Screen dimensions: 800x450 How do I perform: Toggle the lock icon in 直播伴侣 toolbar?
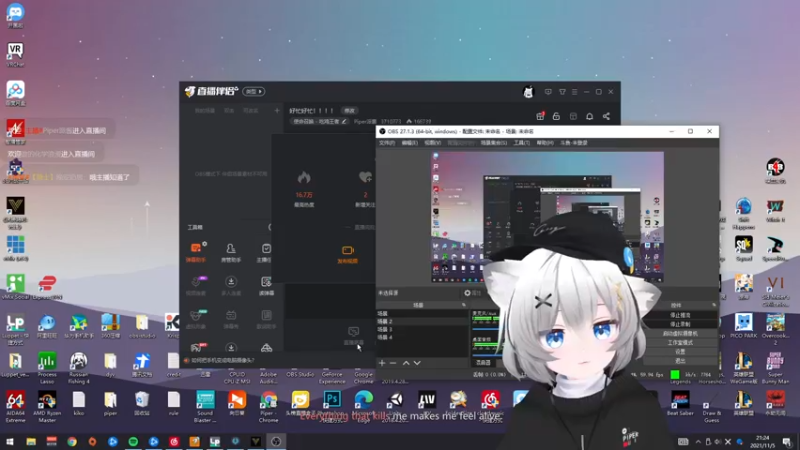pos(556,116)
